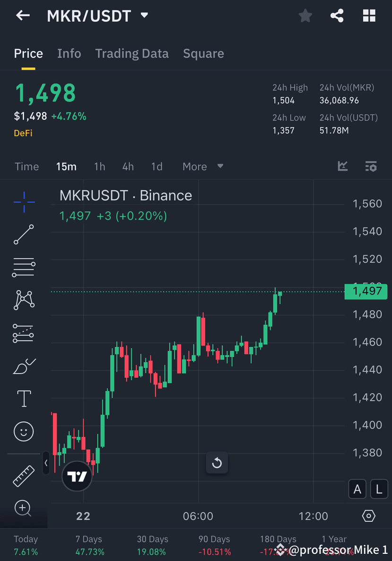392x561 pixels.
Task: Select the crosshair cursor tool
Action: point(24,202)
